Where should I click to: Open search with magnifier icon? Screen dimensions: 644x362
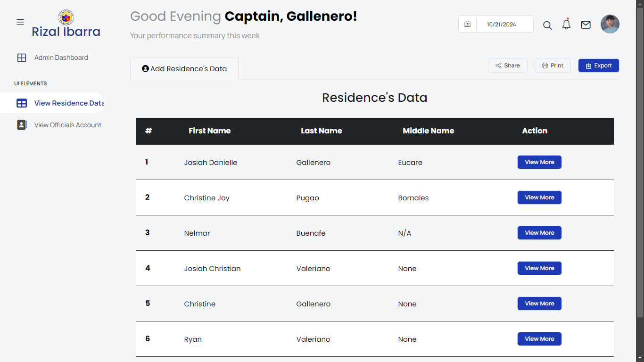[x=547, y=25]
